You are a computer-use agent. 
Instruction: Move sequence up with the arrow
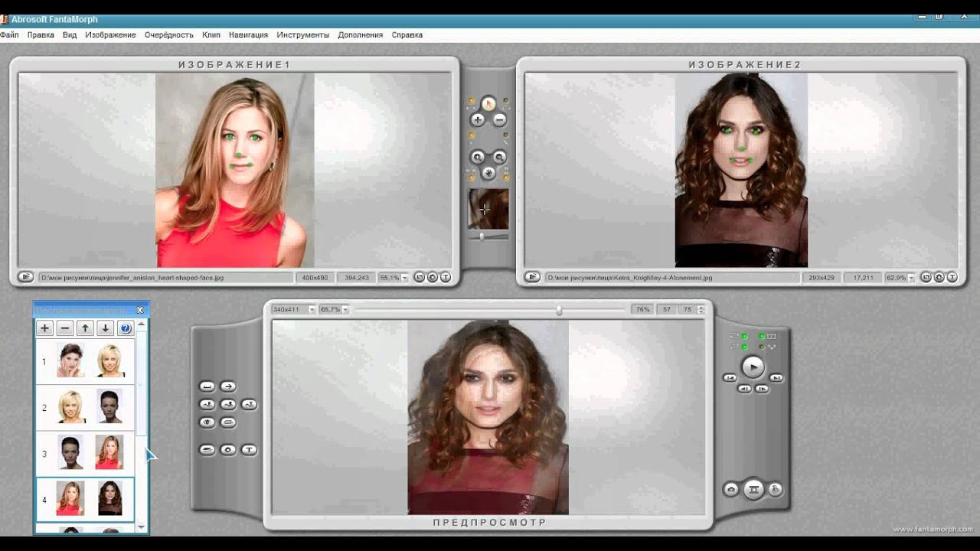tap(85, 328)
